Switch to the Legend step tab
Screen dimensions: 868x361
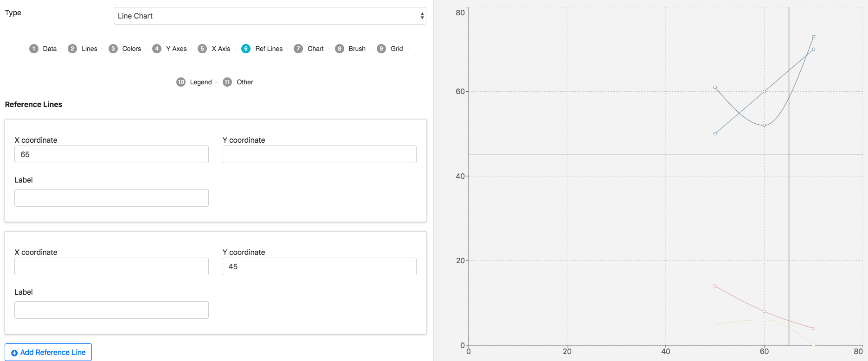coord(200,82)
